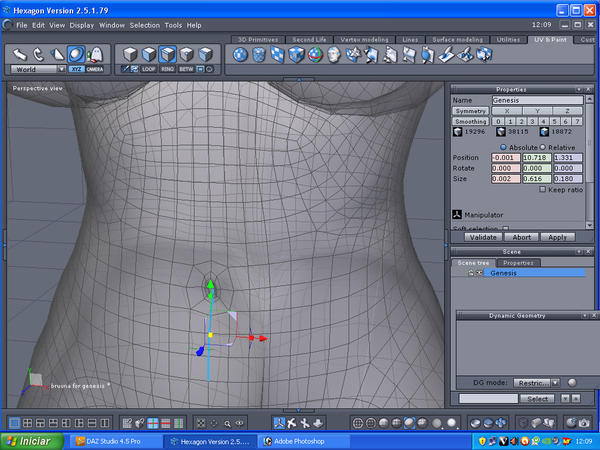Image resolution: width=600 pixels, height=450 pixels.
Task: Select the Absolute radio button
Action: coord(503,146)
